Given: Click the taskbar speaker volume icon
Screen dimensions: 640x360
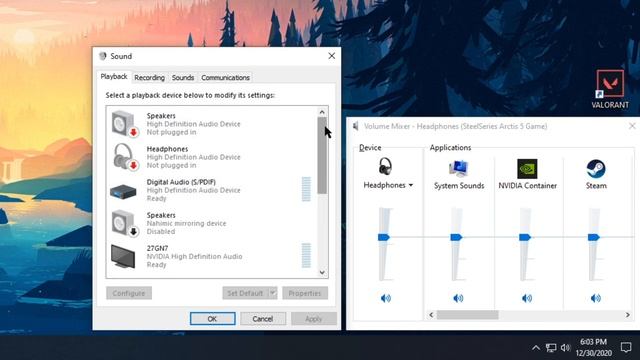Looking at the screenshot, I should (x=565, y=348).
